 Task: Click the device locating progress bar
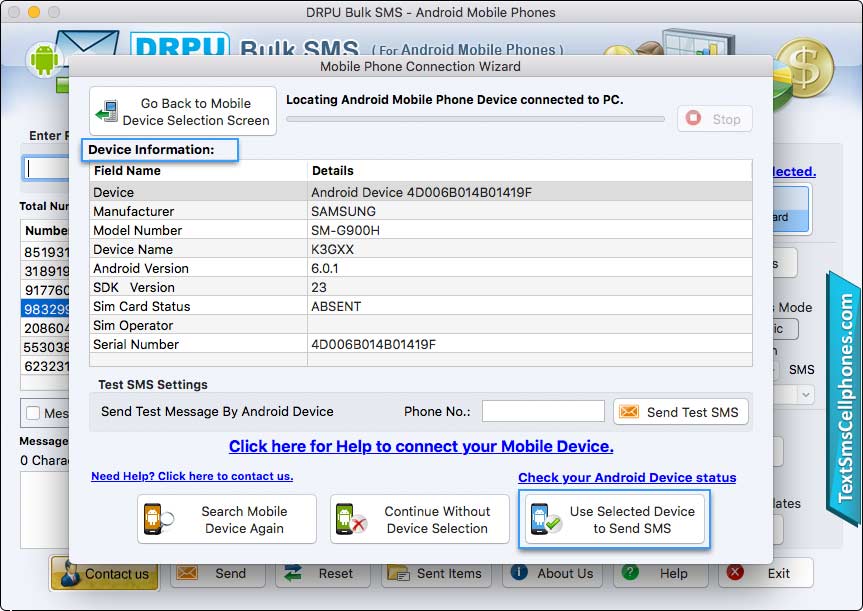tap(475, 119)
